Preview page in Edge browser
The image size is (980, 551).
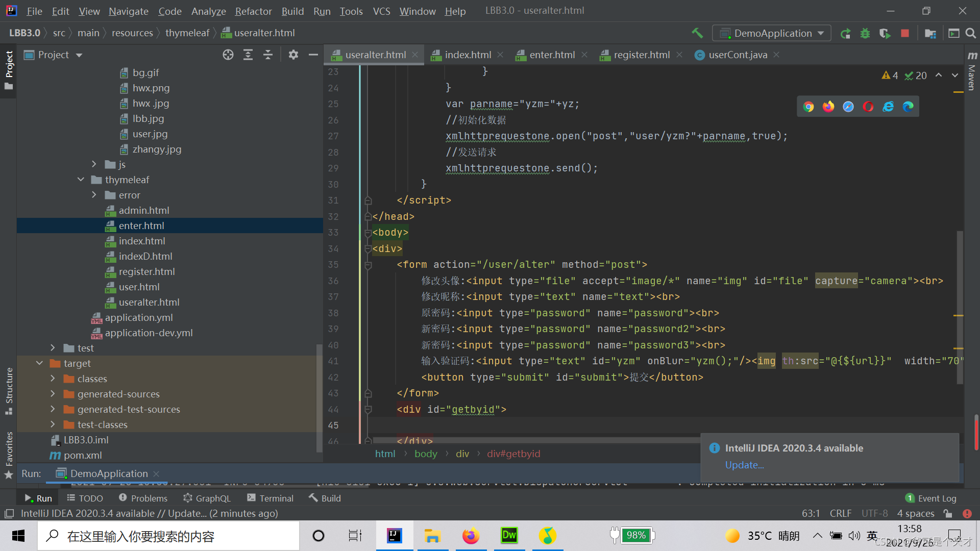click(908, 107)
